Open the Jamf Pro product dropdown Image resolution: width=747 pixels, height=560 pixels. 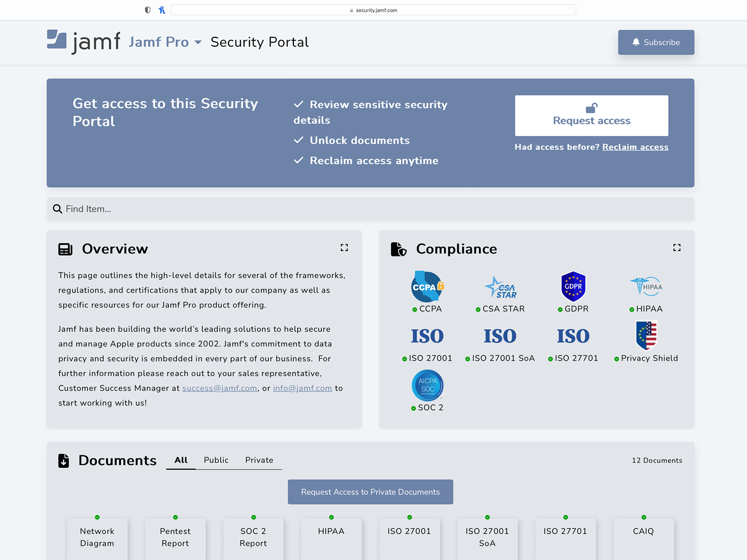pos(165,42)
